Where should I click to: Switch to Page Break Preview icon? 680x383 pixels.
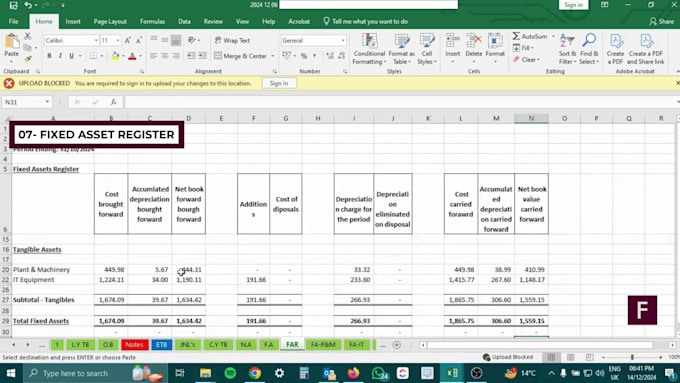pyautogui.click(x=590, y=357)
